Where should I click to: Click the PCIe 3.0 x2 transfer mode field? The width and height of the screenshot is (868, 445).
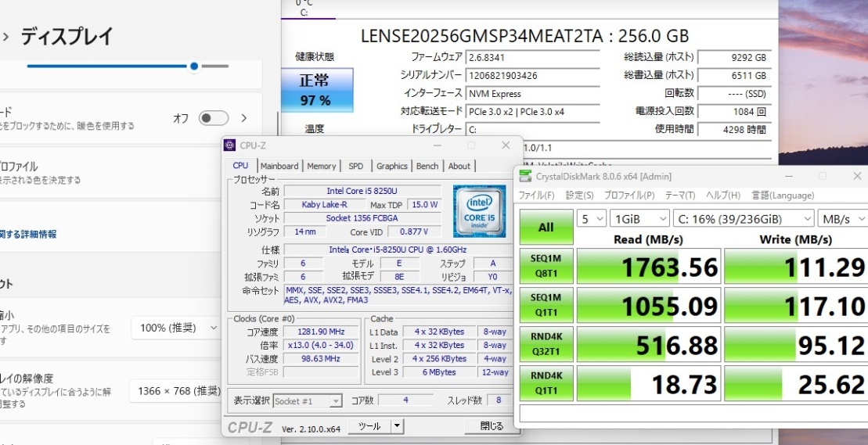(x=532, y=112)
